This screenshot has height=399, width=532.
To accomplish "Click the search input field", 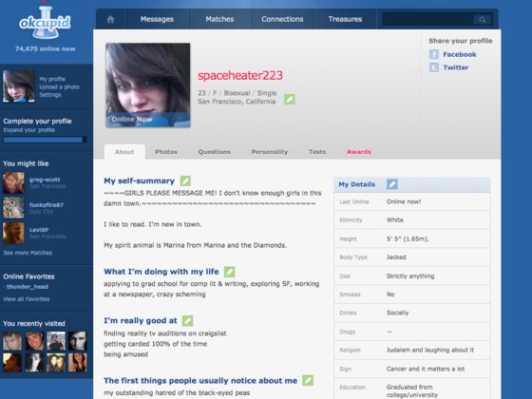I will coord(428,20).
